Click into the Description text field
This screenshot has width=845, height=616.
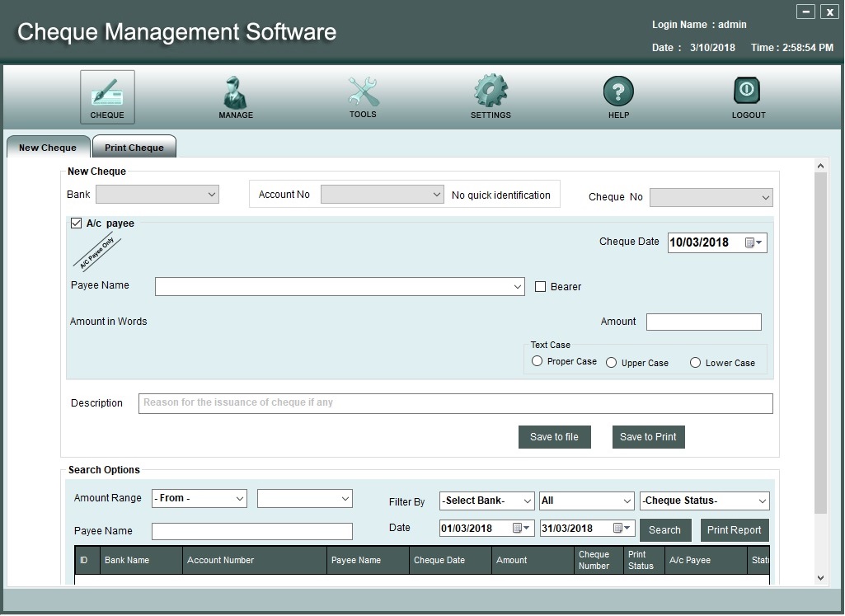click(x=455, y=403)
